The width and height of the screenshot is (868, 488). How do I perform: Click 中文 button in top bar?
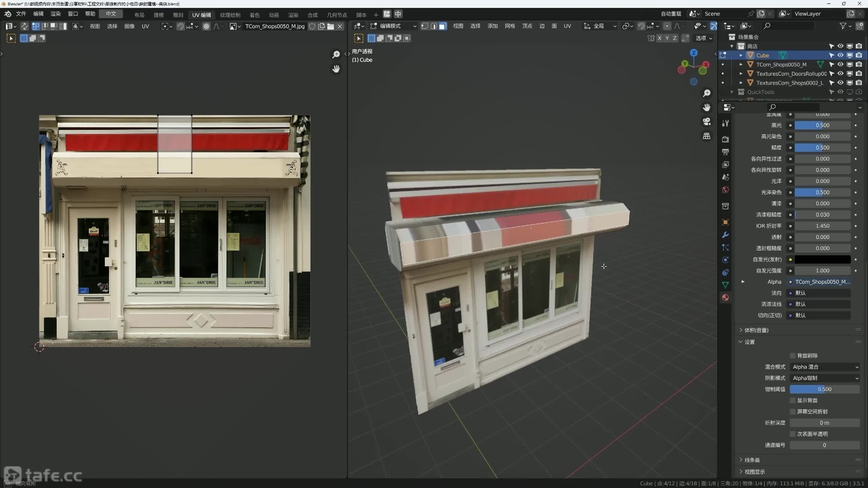[111, 14]
